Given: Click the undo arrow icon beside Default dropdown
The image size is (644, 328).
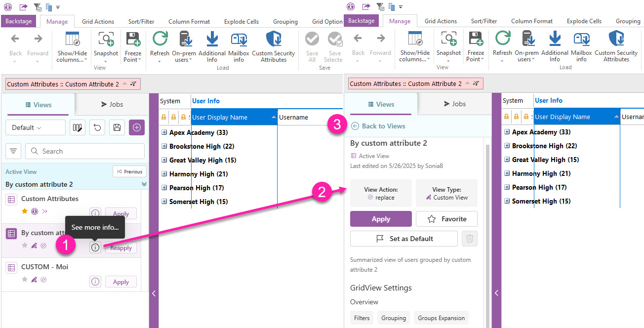Looking at the screenshot, I should tap(97, 127).
